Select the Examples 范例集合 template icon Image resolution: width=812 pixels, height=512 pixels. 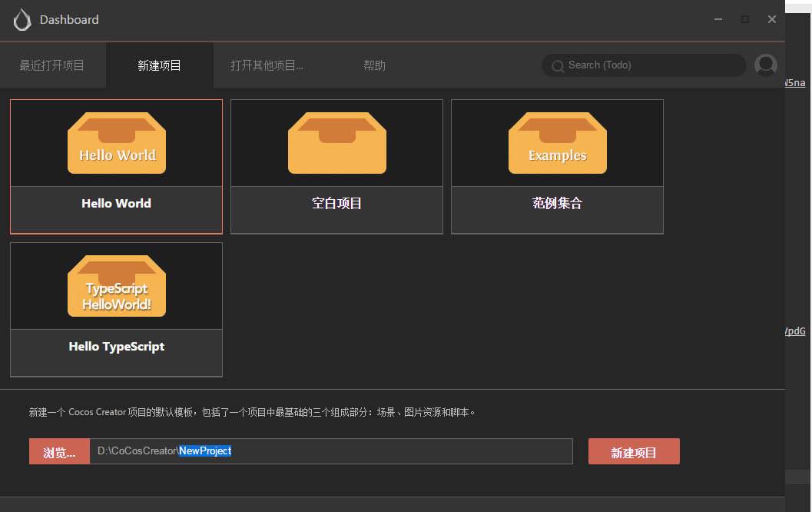pos(557,143)
